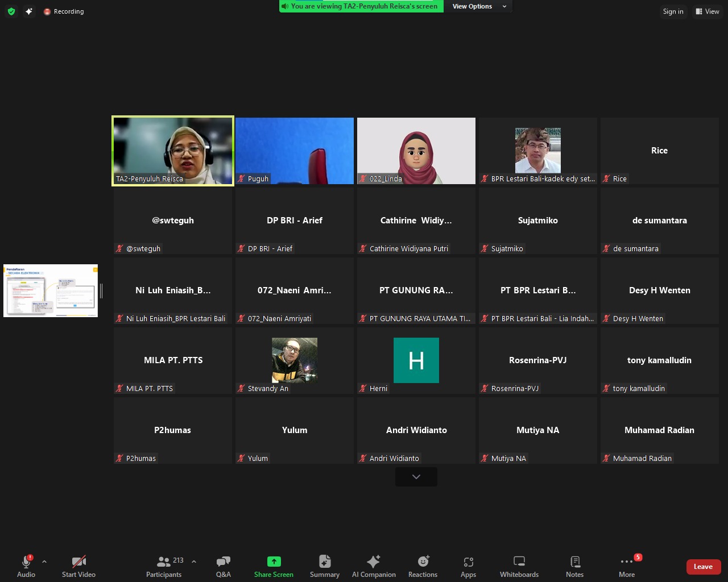Screen dimensions: 728x582
Task: Open the More menu
Action: 626,566
